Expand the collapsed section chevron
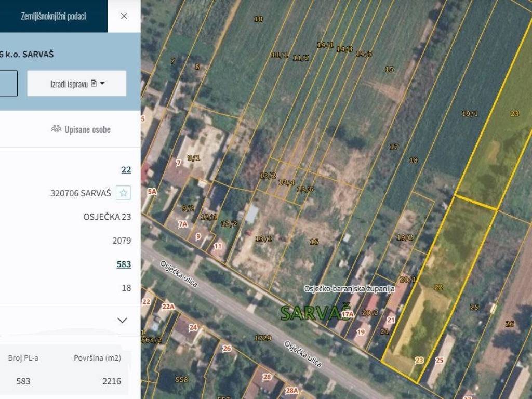Screen dimensions: 532x399 click(123, 320)
